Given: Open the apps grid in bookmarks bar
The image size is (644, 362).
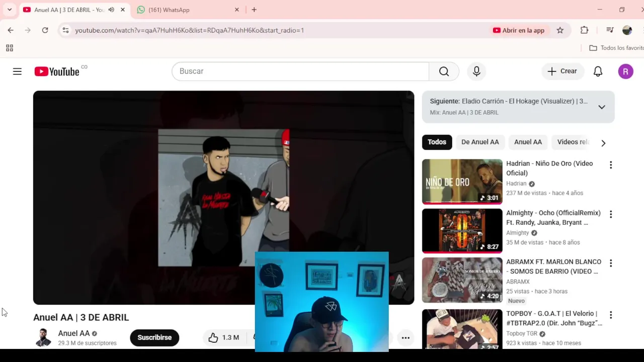Looking at the screenshot, I should pyautogui.click(x=9, y=48).
